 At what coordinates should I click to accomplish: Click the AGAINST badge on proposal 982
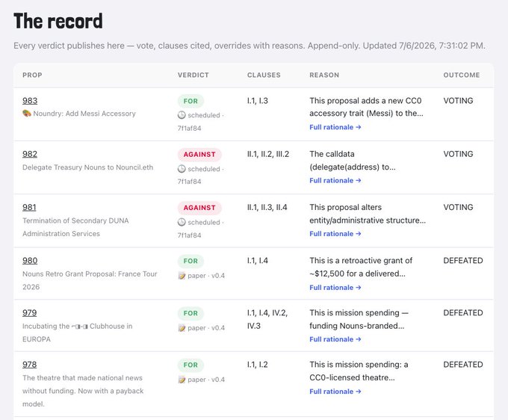point(199,155)
